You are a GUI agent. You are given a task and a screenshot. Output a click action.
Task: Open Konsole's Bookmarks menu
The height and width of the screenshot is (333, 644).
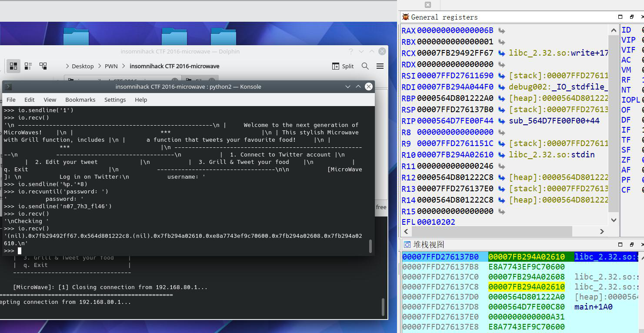(x=80, y=100)
